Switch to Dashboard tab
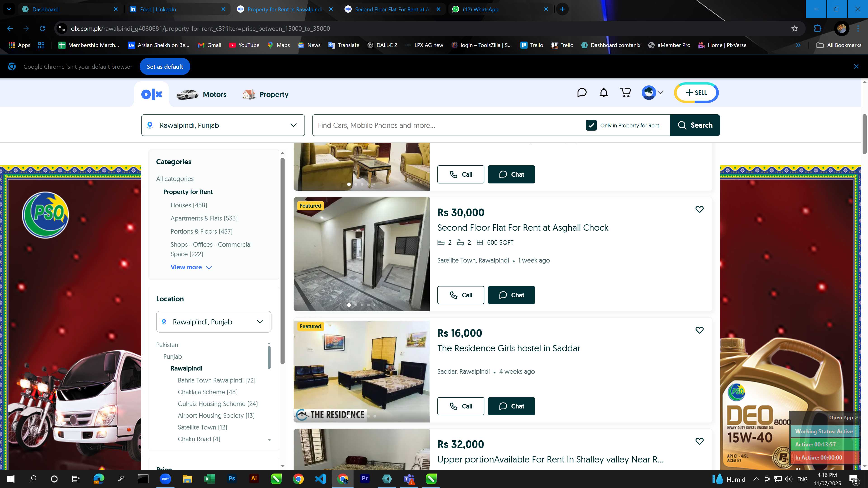The width and height of the screenshot is (868, 488). (x=69, y=9)
